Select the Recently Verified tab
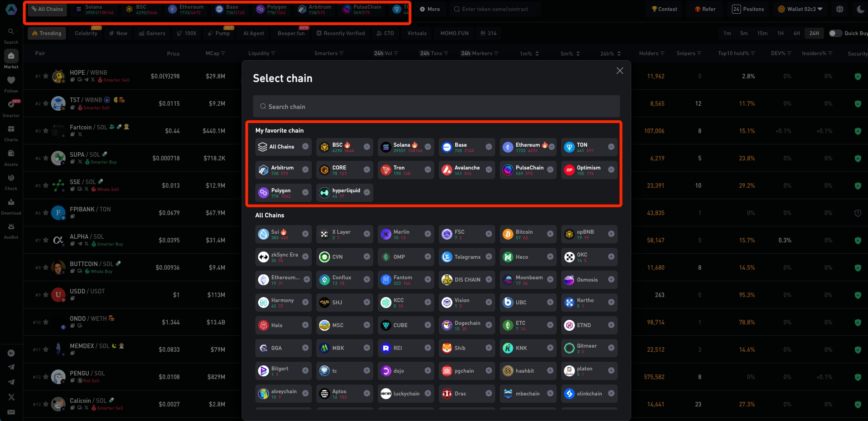The image size is (868, 421). point(341,33)
